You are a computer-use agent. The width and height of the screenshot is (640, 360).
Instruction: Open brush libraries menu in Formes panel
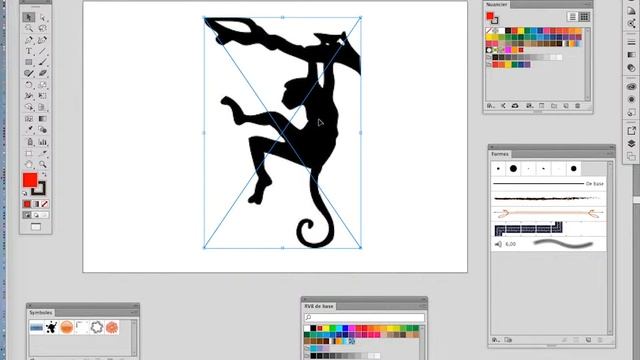click(496, 340)
